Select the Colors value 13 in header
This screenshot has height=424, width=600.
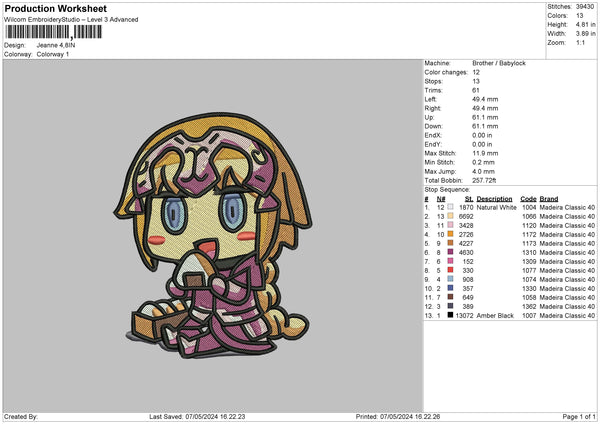coord(579,16)
